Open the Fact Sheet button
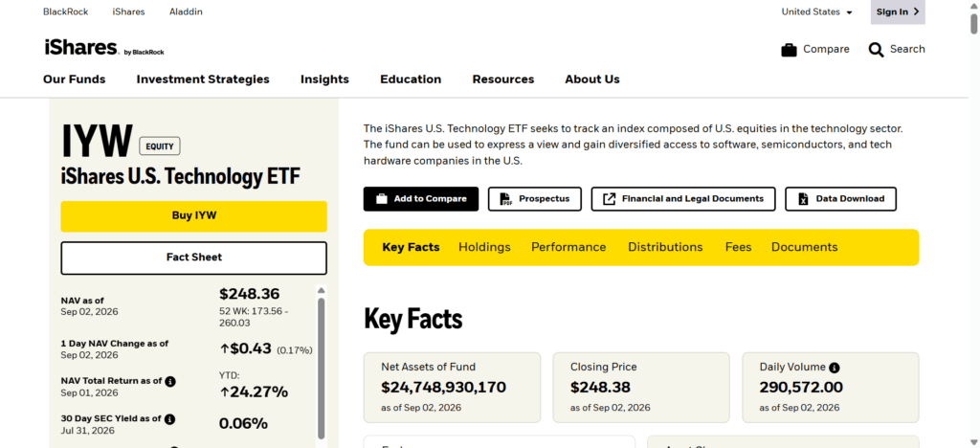The width and height of the screenshot is (980, 448). (193, 258)
